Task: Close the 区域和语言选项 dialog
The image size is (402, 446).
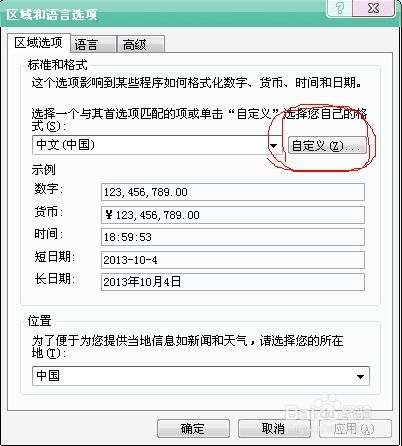Action: point(373,8)
